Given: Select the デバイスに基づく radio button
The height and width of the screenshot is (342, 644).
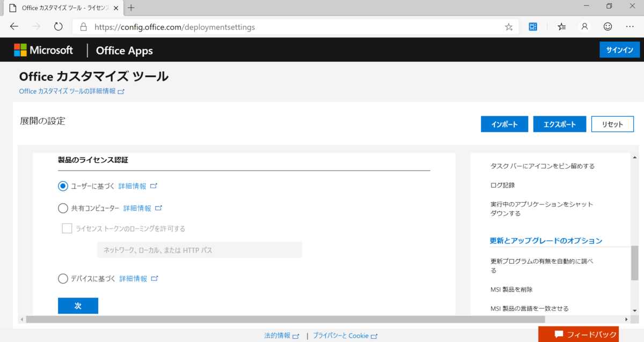Looking at the screenshot, I should pyautogui.click(x=63, y=279).
